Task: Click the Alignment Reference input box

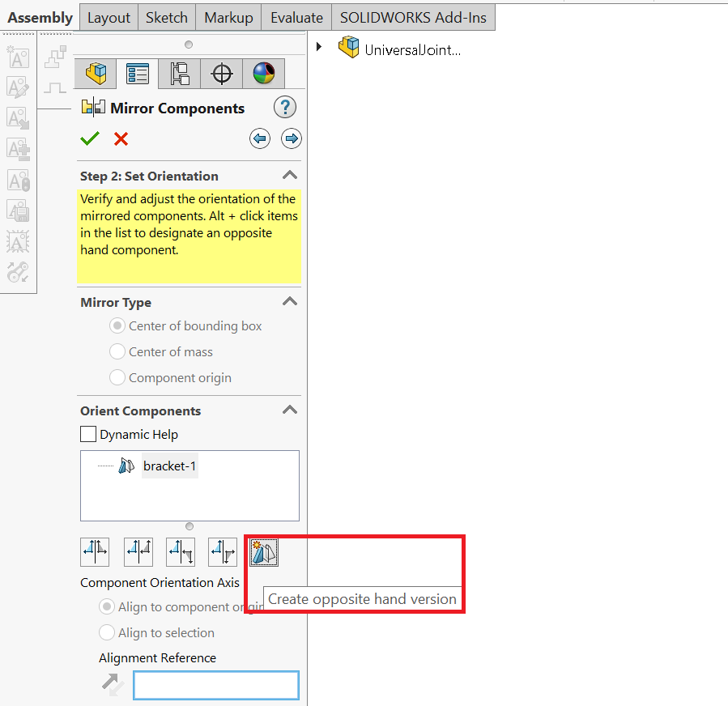Action: click(215, 685)
